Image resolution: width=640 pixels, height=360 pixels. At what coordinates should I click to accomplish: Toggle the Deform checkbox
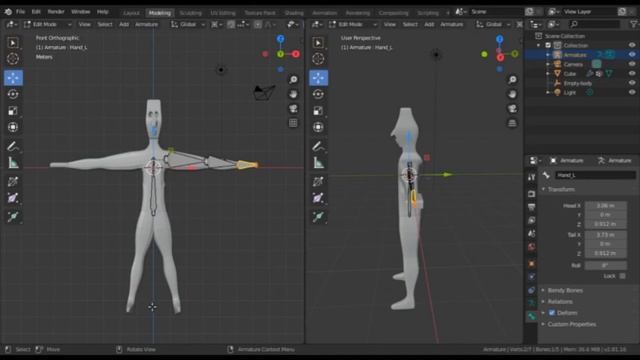point(552,313)
